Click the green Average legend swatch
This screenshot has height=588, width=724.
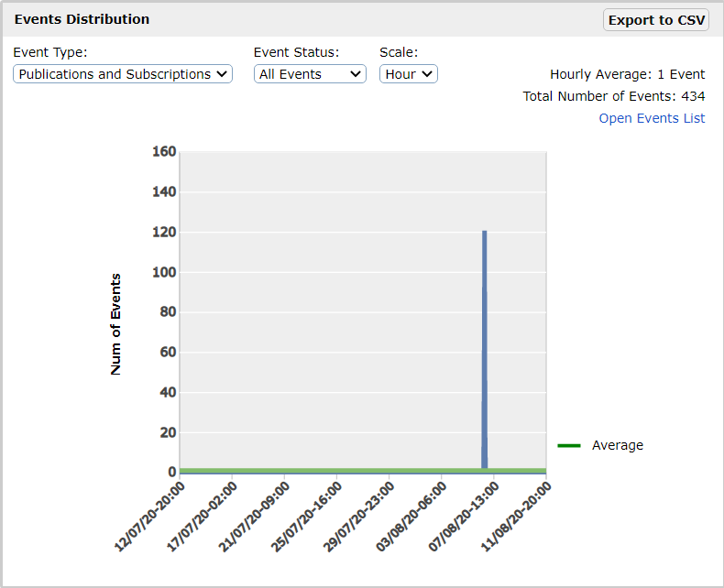click(569, 446)
